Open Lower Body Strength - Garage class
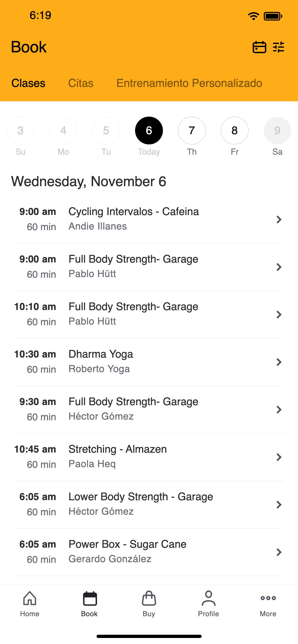 click(x=149, y=504)
